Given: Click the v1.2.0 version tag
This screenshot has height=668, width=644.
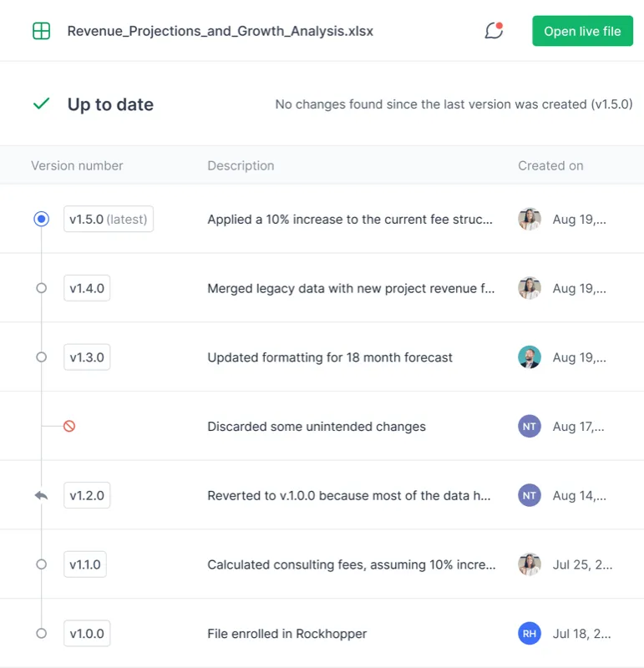Looking at the screenshot, I should tap(87, 495).
